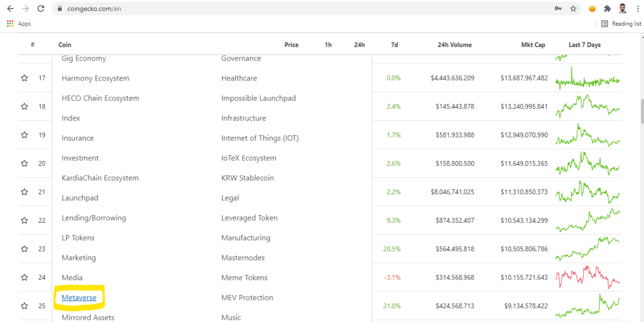
Task: Choose the Index category
Action: (71, 118)
